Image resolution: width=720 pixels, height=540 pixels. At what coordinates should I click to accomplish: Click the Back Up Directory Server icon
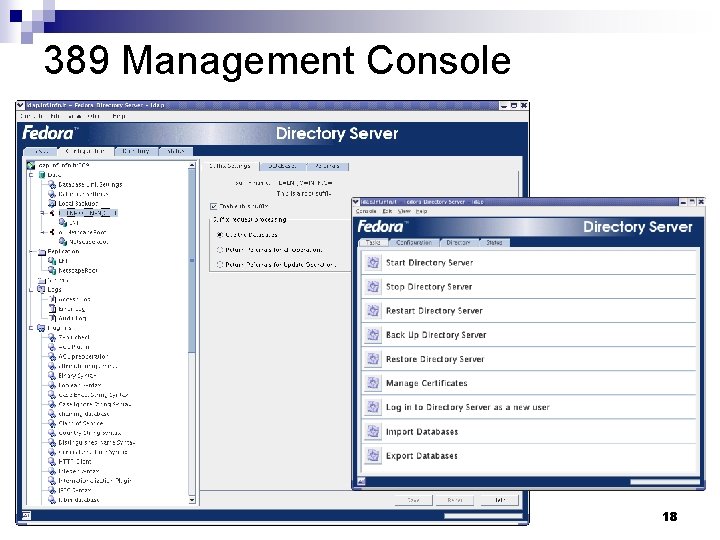[373, 335]
